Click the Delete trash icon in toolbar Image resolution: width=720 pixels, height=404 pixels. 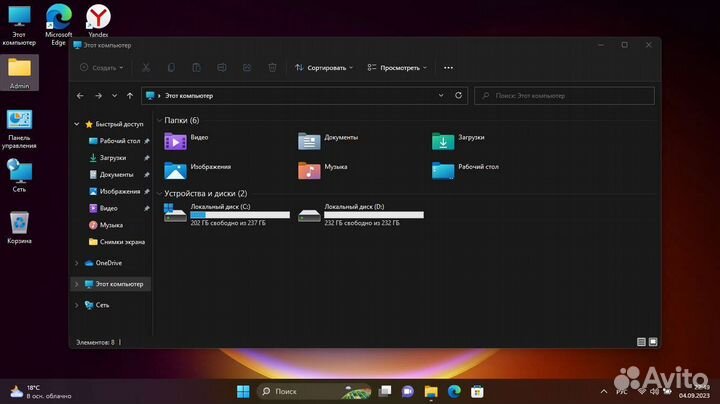tap(272, 67)
